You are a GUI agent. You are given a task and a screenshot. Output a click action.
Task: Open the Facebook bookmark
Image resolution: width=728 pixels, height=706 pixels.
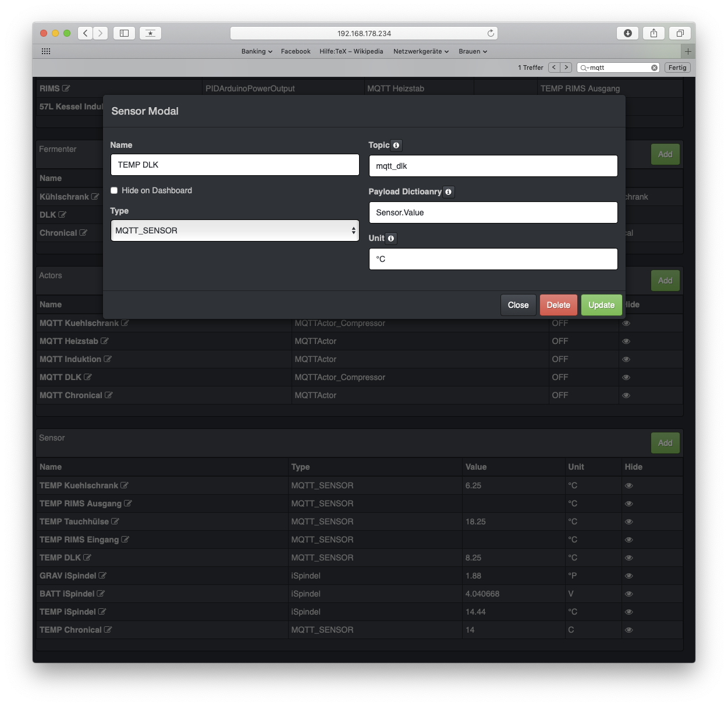coord(296,51)
